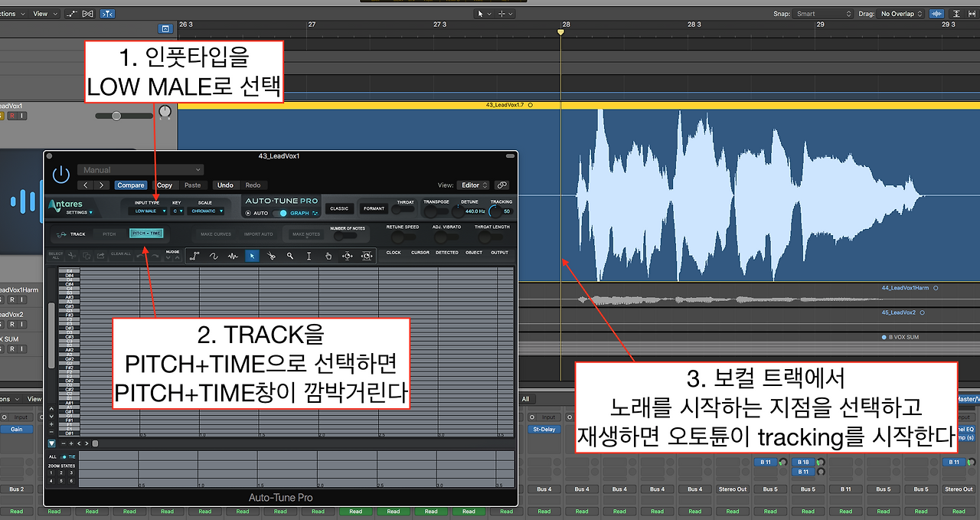Toggle record enable on LeadVox1 track
The image size is (980, 520).
(12, 116)
